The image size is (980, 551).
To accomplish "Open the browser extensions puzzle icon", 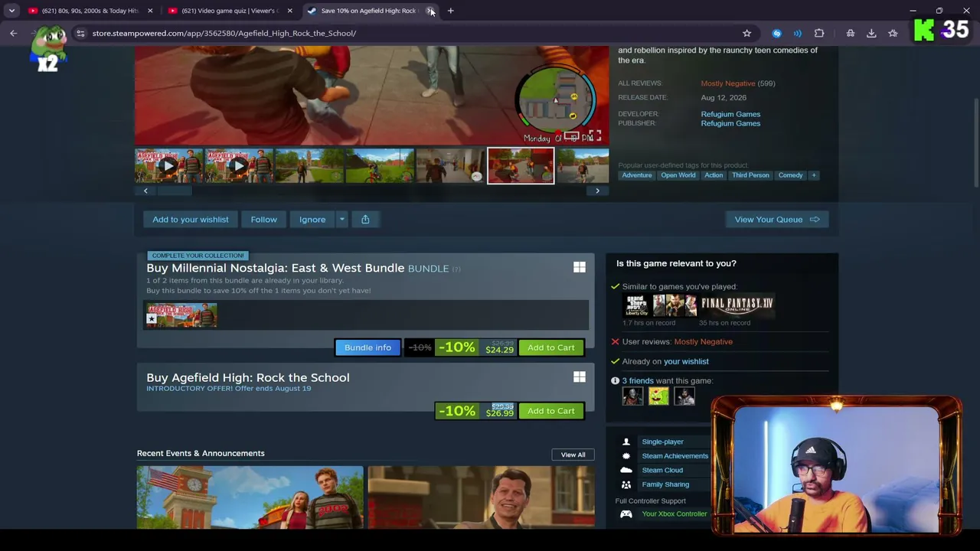I will 819,33.
